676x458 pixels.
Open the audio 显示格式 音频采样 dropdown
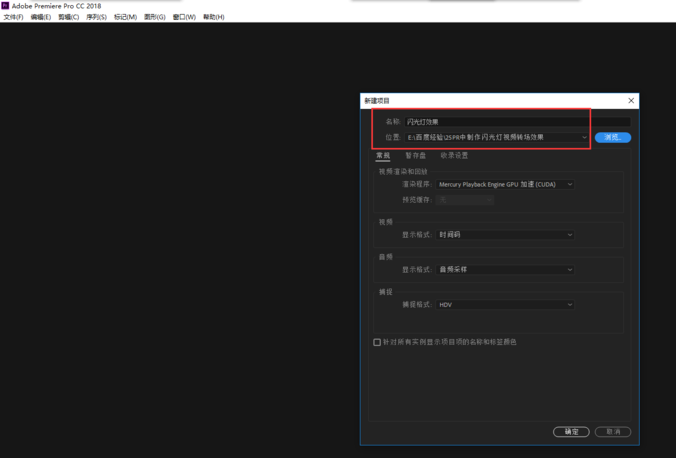point(505,270)
